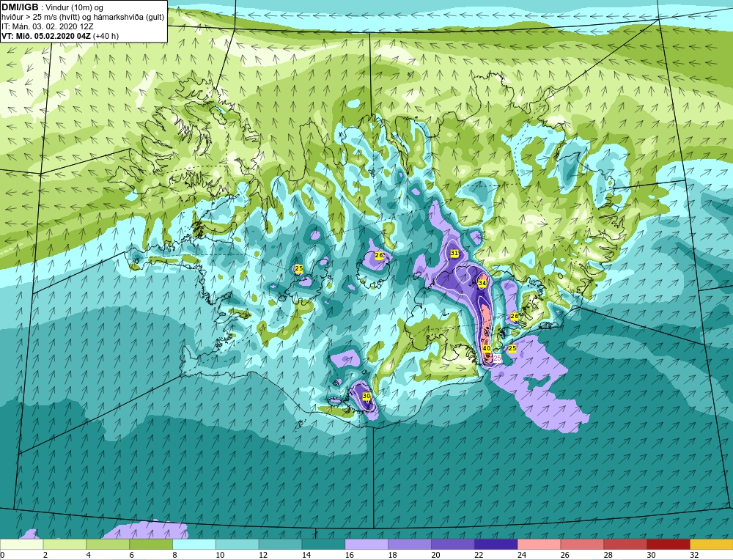Click the 18–20 m/s medium purple legend swatch
733x560 pixels.
410,545
